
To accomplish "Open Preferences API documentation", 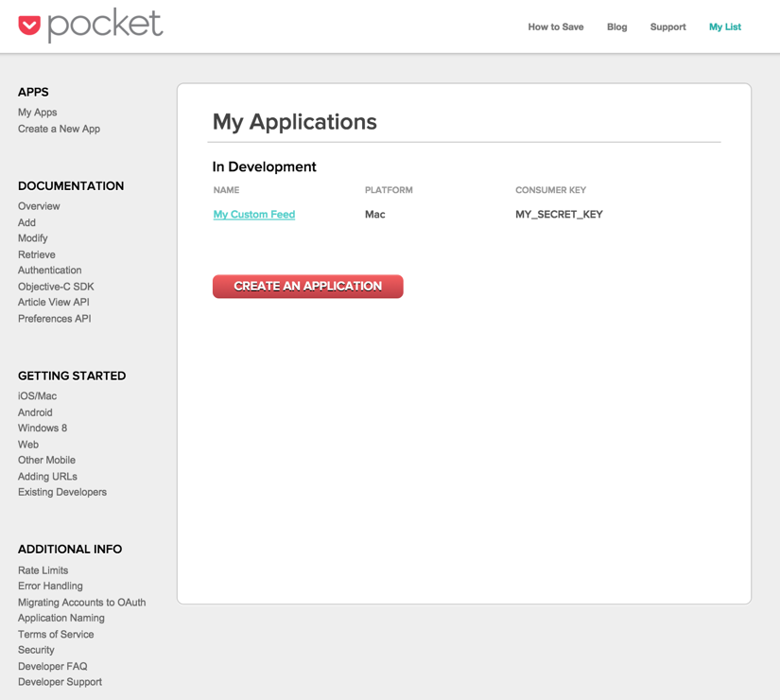I will pyautogui.click(x=55, y=319).
